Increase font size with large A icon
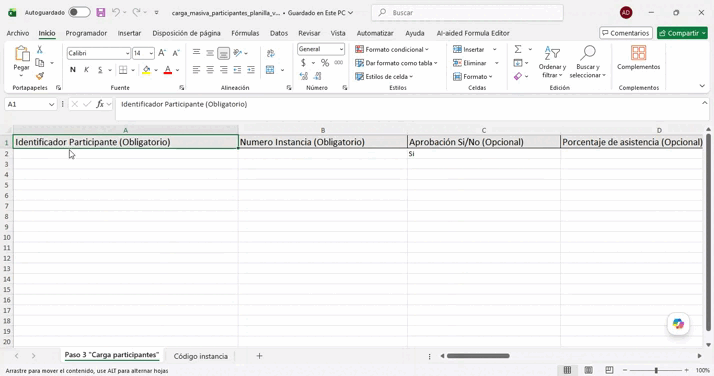 pos(162,53)
